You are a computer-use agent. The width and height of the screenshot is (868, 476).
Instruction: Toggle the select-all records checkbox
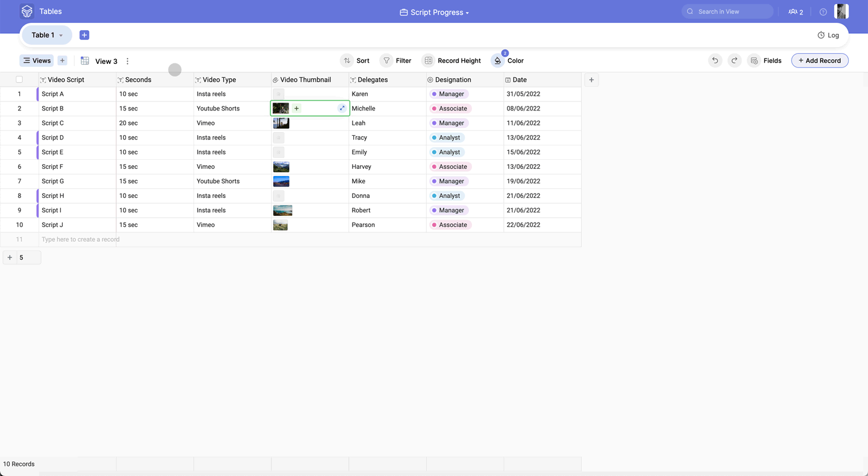pyautogui.click(x=19, y=80)
